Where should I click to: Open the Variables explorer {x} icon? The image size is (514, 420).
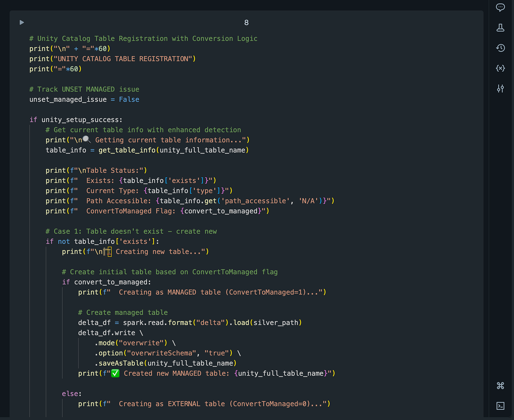point(500,68)
